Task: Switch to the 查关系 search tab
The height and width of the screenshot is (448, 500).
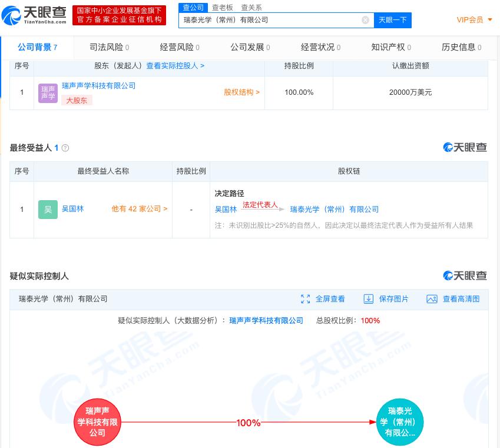Action: 251,7
